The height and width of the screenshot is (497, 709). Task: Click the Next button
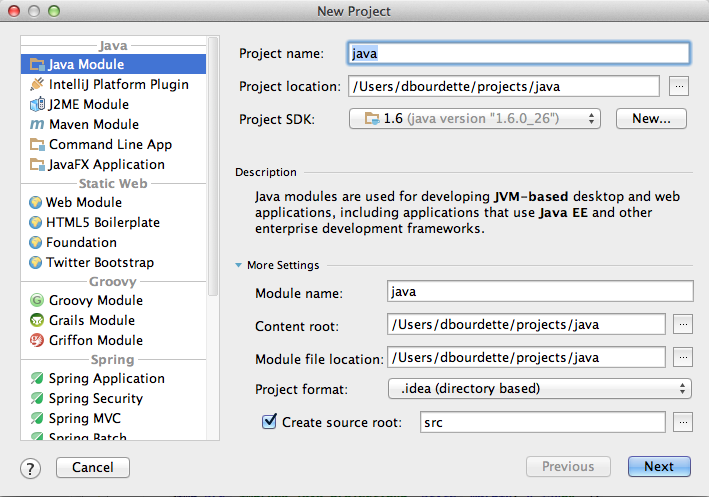[659, 466]
